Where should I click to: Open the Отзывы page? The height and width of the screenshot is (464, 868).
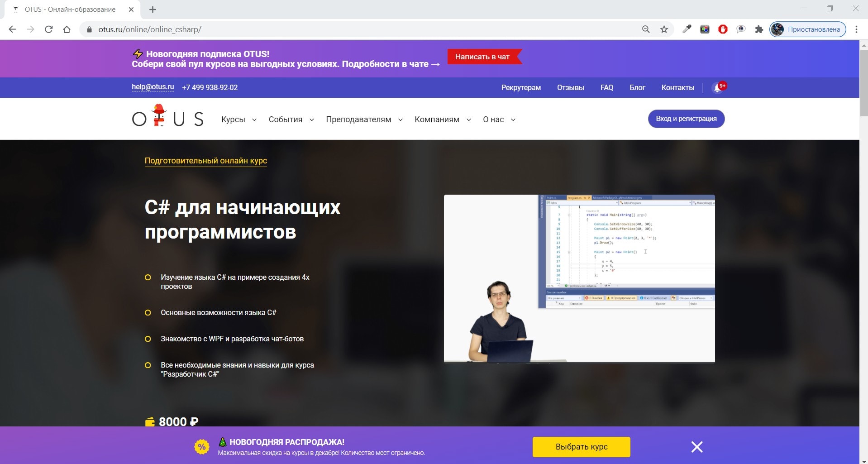coord(570,87)
